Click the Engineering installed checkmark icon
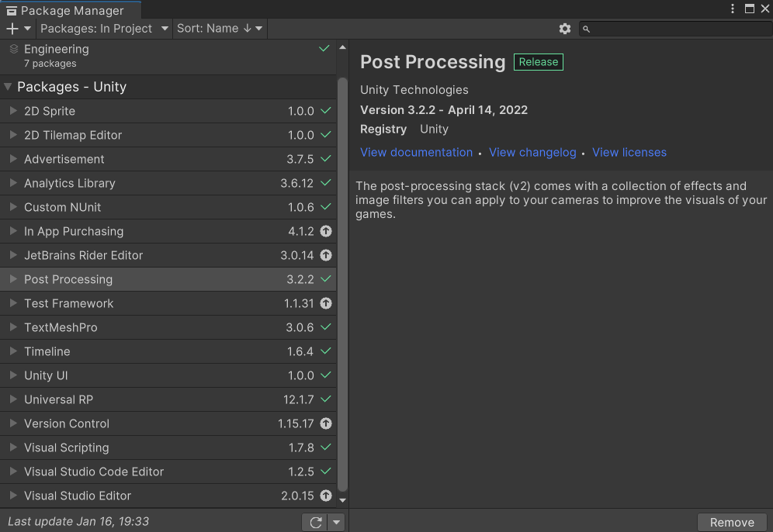 click(x=324, y=48)
